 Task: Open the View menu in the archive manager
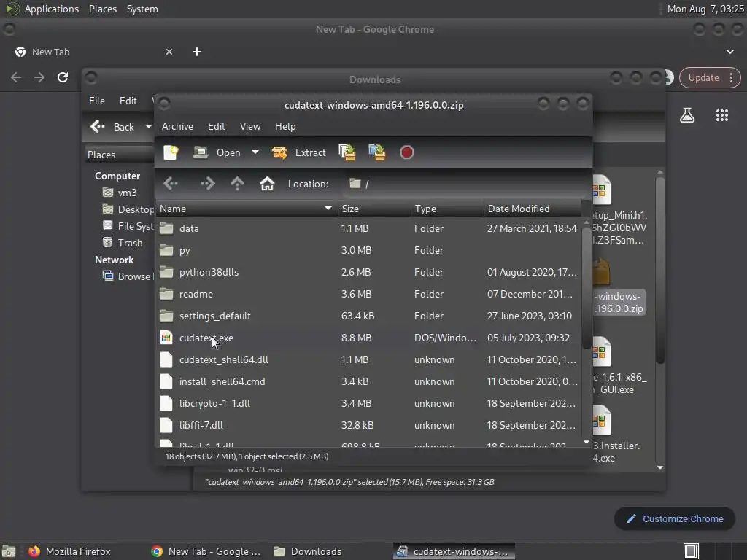(250, 126)
